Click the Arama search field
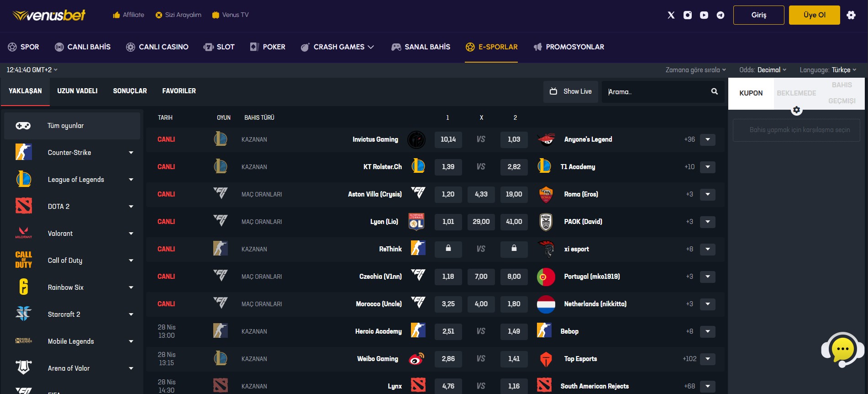The height and width of the screenshot is (394, 868). pos(655,92)
